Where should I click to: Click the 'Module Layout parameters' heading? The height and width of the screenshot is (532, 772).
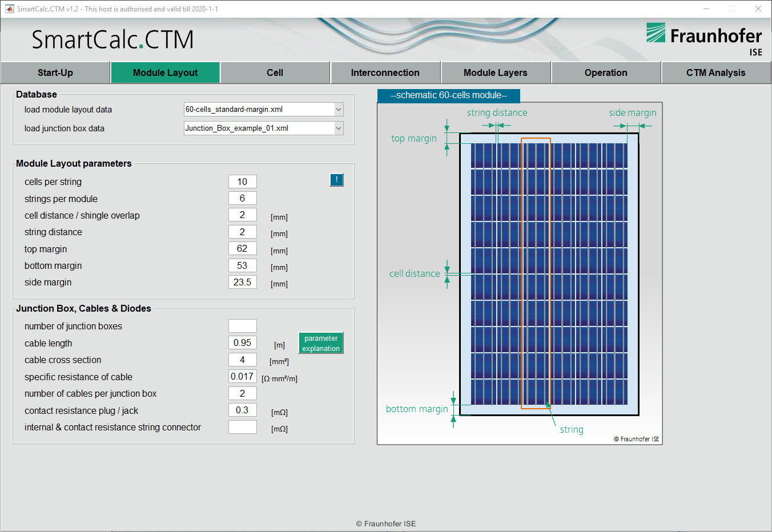(74, 163)
